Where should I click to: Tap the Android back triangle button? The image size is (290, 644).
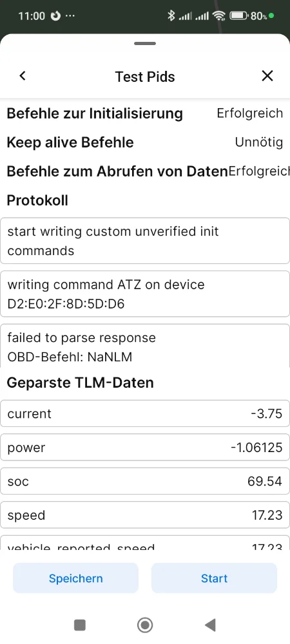click(x=210, y=625)
